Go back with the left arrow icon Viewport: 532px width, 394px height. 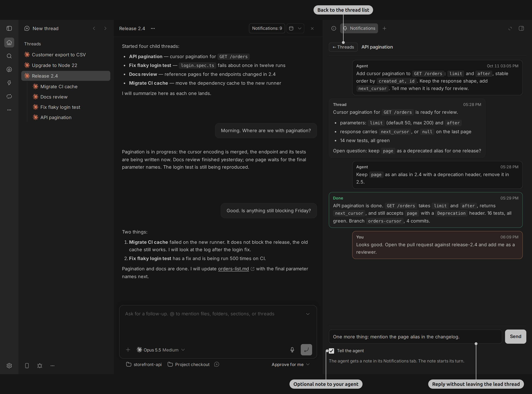(x=94, y=28)
